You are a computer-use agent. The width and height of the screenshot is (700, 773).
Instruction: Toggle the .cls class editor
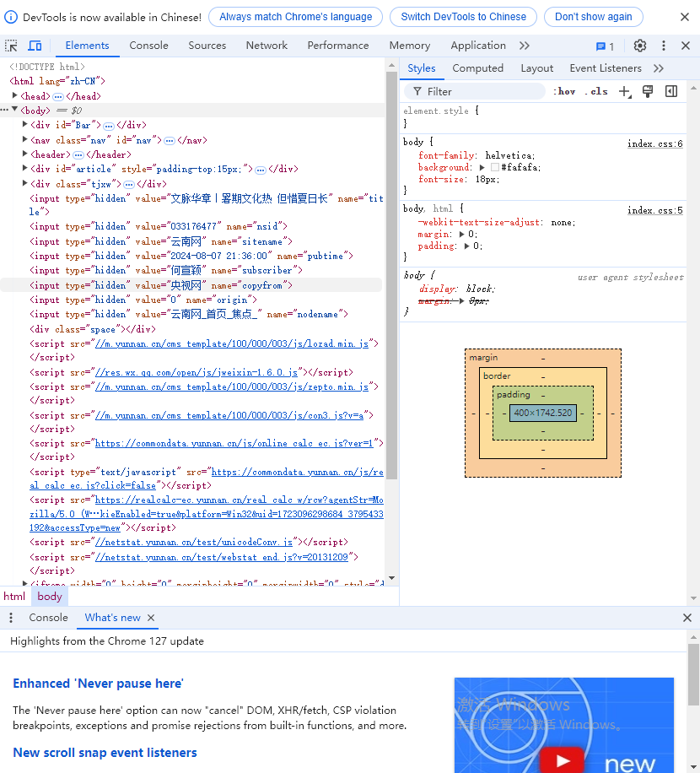596,91
